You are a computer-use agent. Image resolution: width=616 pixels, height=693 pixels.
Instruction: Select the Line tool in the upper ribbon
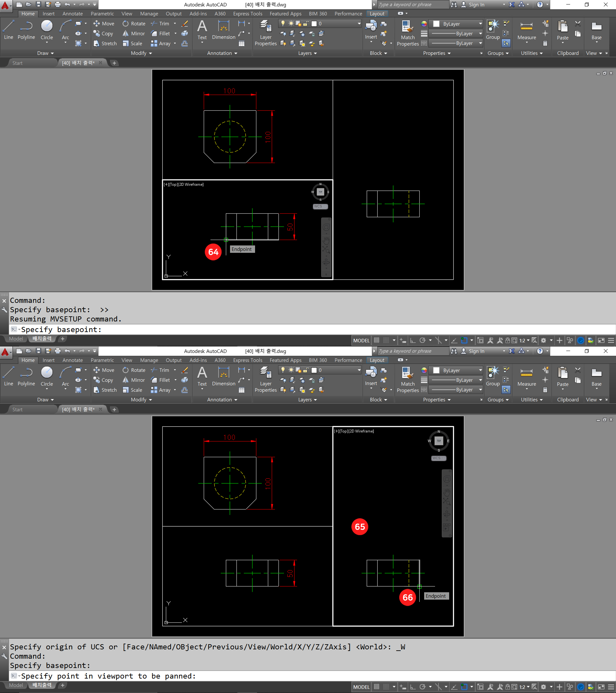tap(8, 30)
